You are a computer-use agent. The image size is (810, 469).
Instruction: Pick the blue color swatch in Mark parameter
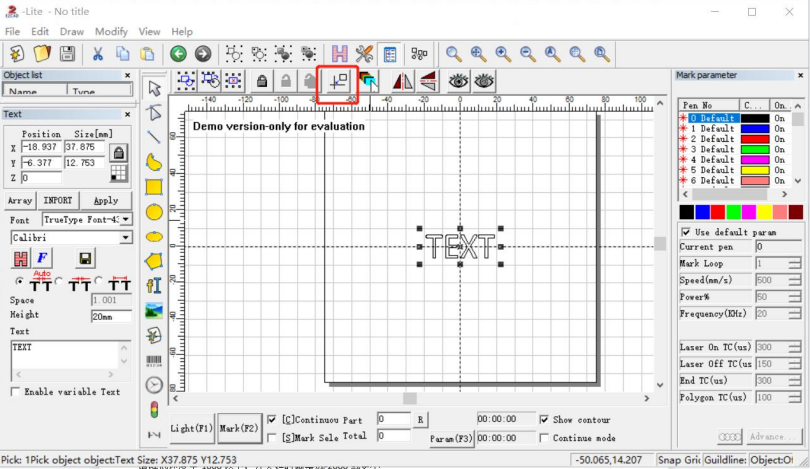click(703, 212)
